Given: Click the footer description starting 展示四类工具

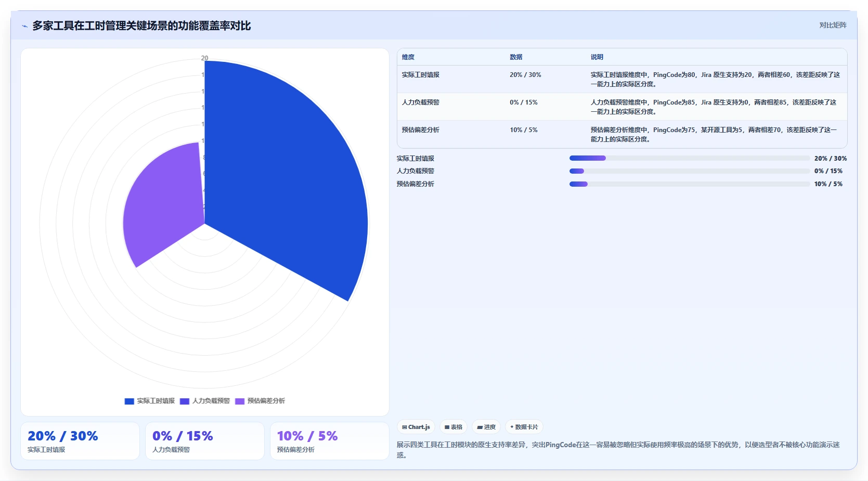Looking at the screenshot, I should click(618, 450).
